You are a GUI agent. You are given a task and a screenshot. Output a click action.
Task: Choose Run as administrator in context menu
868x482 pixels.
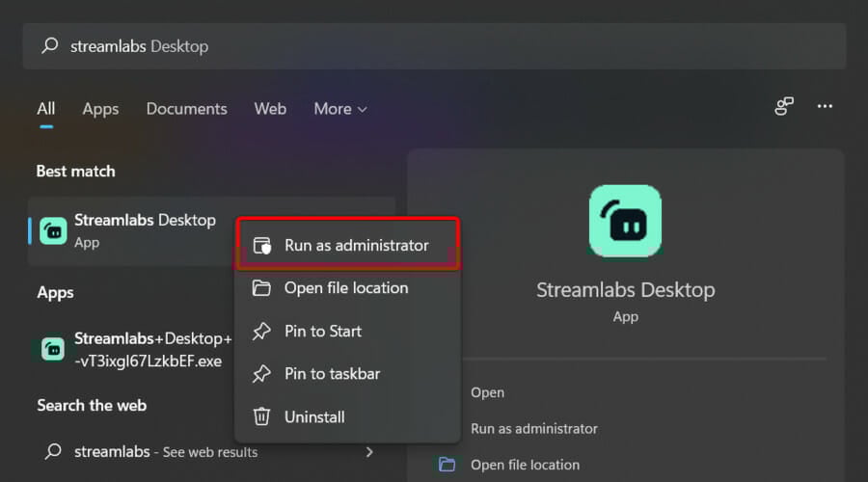(x=347, y=245)
